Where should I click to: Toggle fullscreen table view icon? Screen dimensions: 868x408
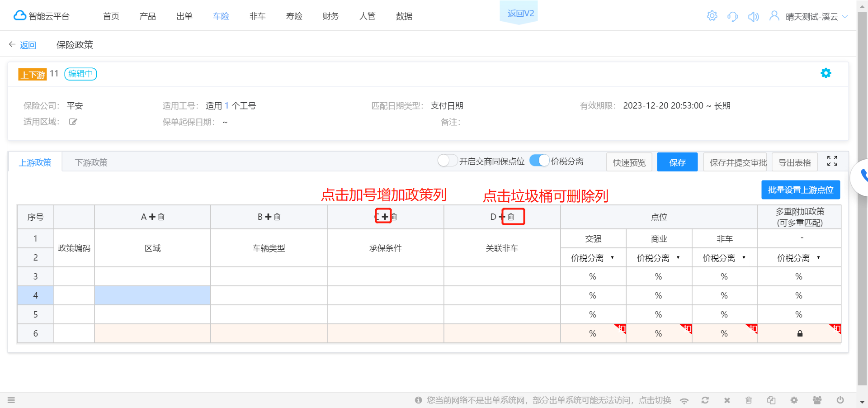(832, 161)
